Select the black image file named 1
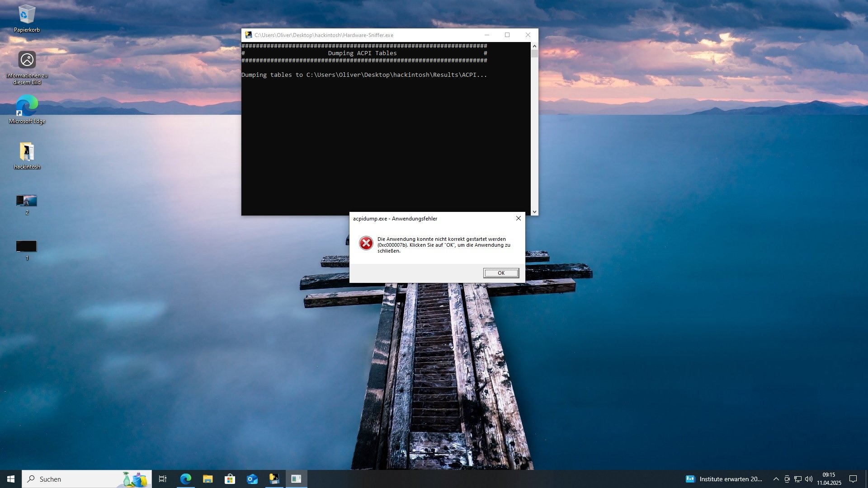 27,247
